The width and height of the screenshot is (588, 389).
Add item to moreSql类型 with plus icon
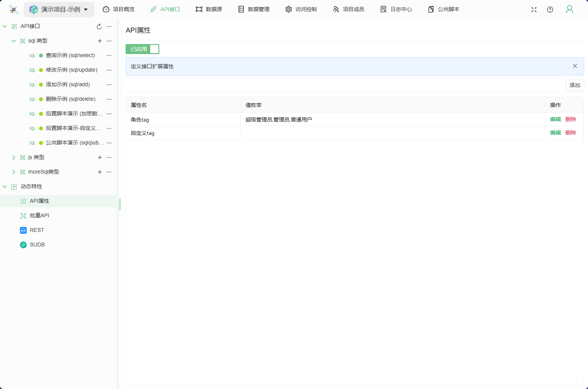[x=100, y=172]
